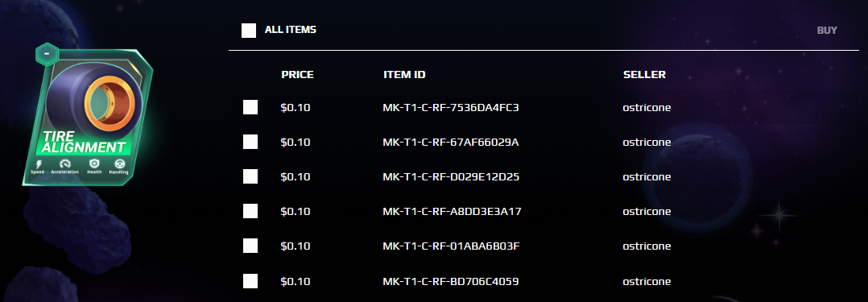Image resolution: width=868 pixels, height=302 pixels.
Task: Check the ALL ITEMS checkbox
Action: click(x=249, y=31)
